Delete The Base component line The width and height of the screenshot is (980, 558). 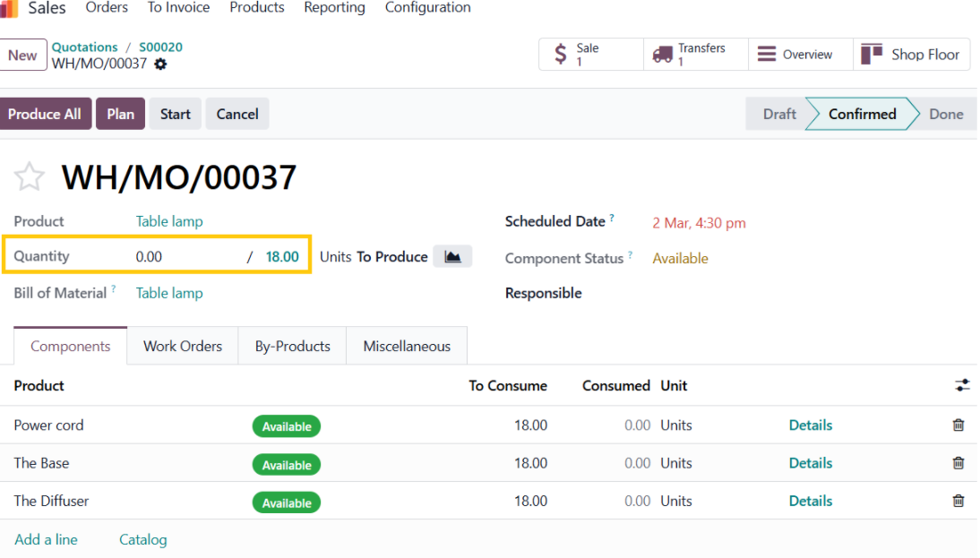tap(958, 463)
